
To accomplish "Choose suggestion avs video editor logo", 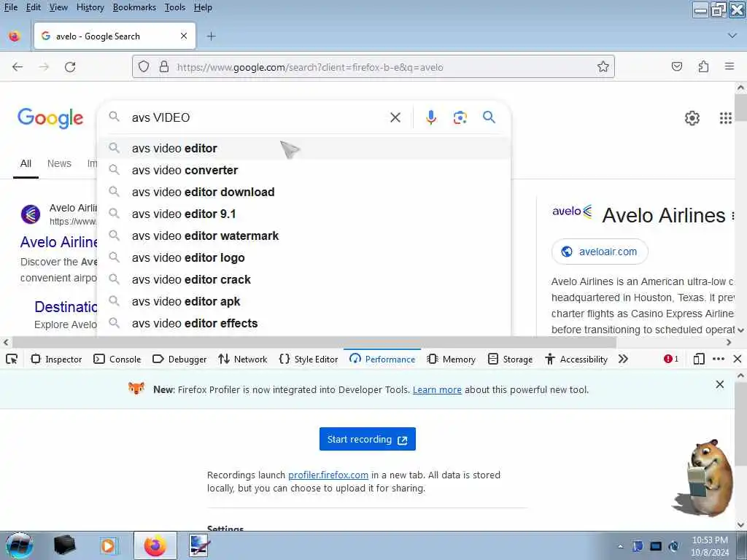I will pos(304,257).
